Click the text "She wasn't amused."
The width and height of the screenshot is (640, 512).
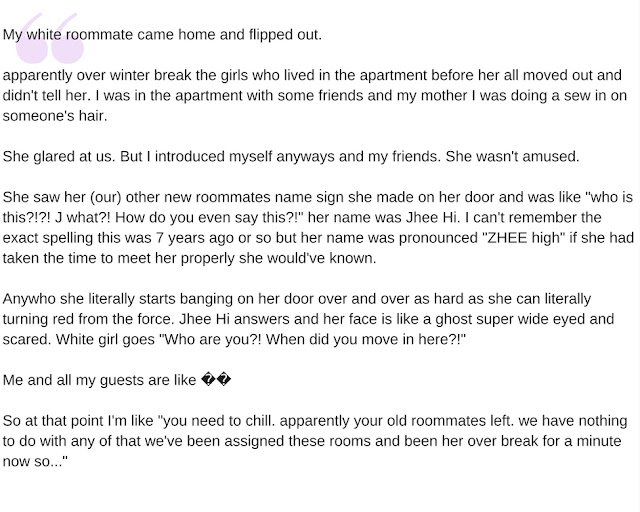tap(512, 157)
